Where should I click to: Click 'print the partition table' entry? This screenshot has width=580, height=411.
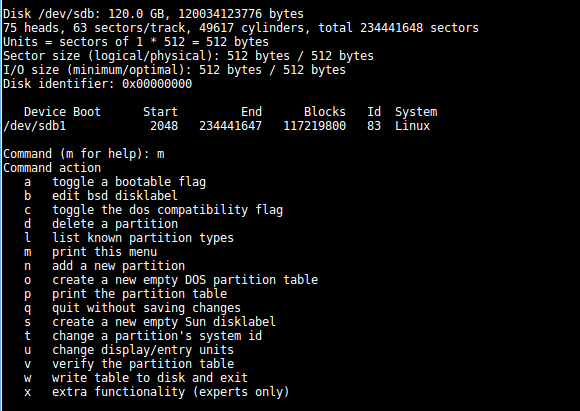coord(139,294)
